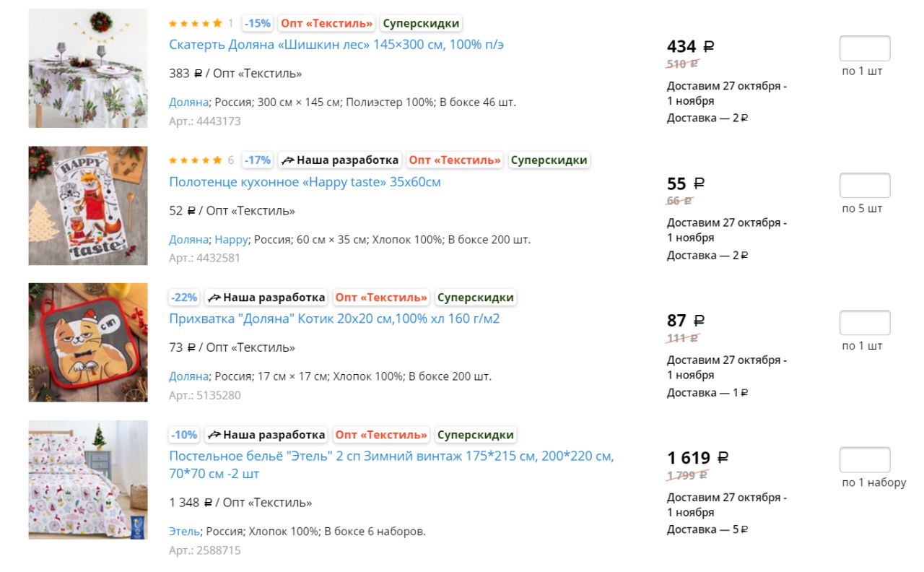Click the -10% discount badge on the Этель bed linen
This screenshot has height=572, width=924.
point(184,435)
